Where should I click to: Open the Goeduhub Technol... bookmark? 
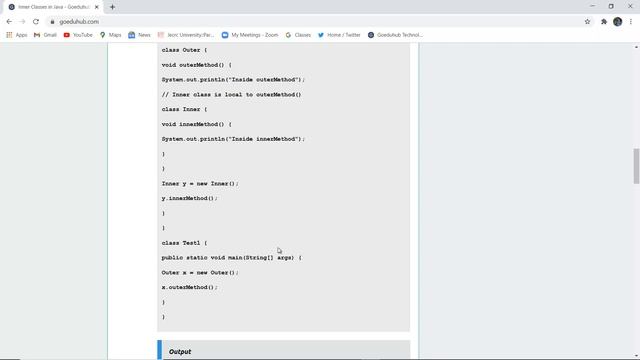(395, 35)
